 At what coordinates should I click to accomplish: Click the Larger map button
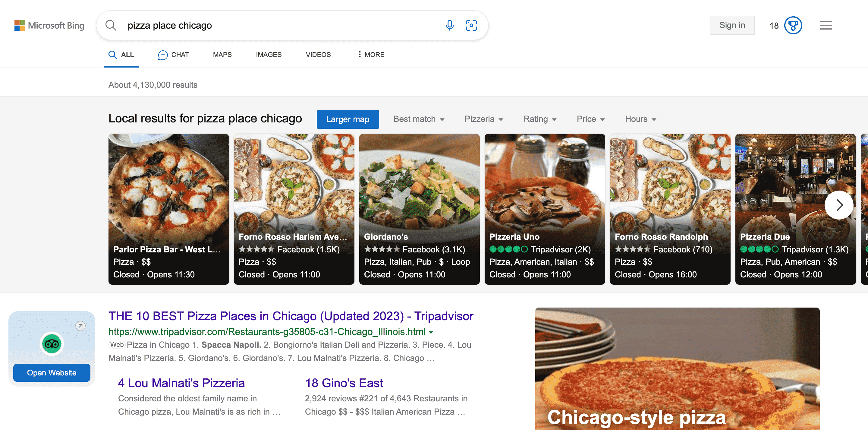348,119
